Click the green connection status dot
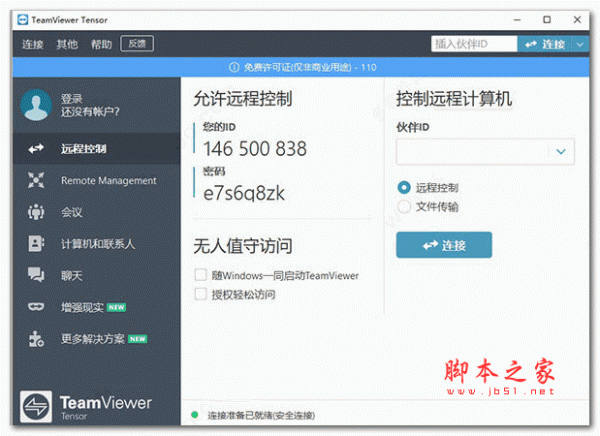600x436 pixels. click(x=195, y=415)
